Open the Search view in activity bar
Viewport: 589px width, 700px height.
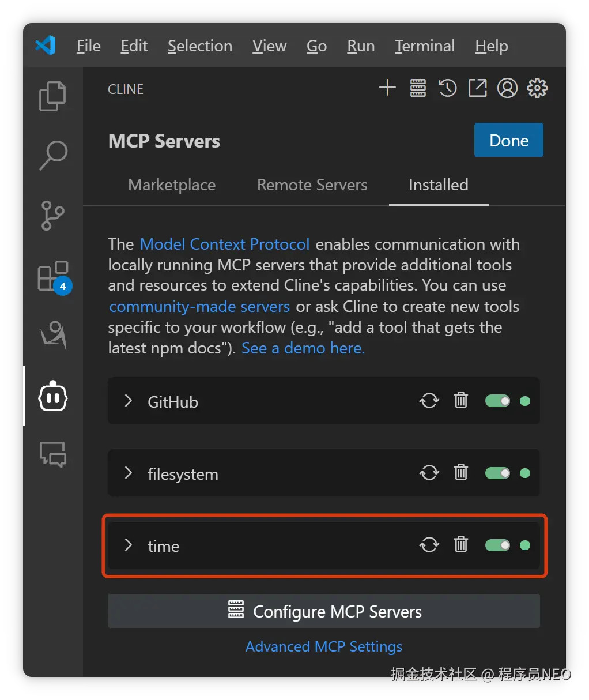click(x=53, y=156)
